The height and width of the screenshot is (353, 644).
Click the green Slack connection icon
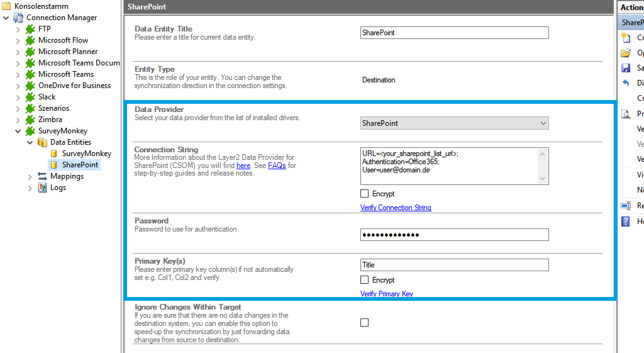coord(30,97)
